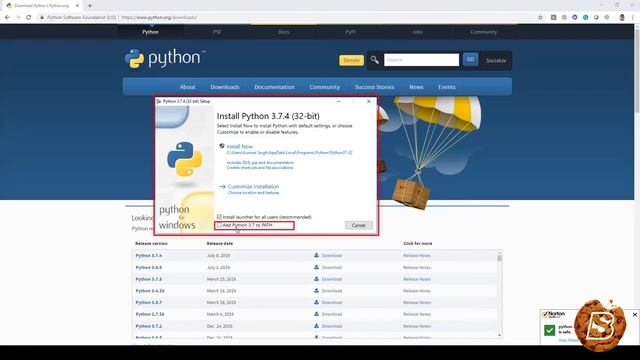Click the download icon for Python 3.4.10
This screenshot has height=360, width=640.
(x=316, y=291)
